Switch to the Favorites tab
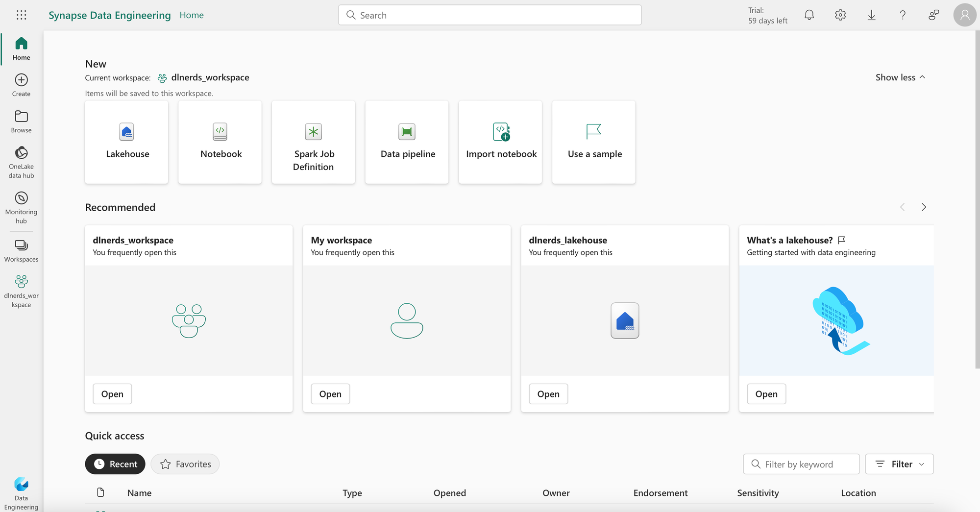Image resolution: width=980 pixels, height=512 pixels. 185,464
